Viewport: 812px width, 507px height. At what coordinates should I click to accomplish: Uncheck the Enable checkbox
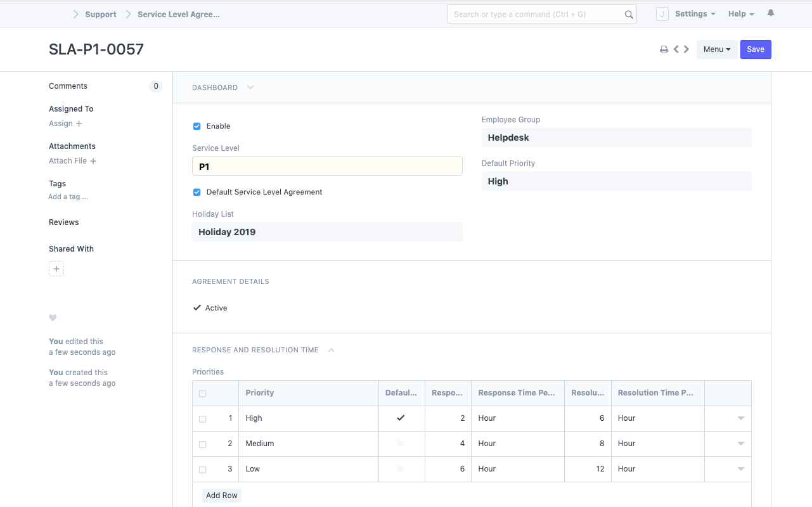click(x=197, y=127)
